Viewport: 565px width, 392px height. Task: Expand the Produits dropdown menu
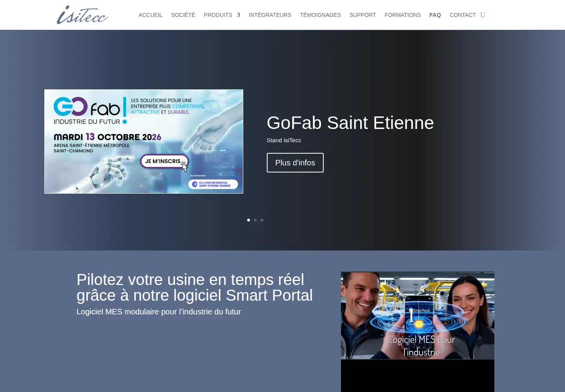point(222,15)
